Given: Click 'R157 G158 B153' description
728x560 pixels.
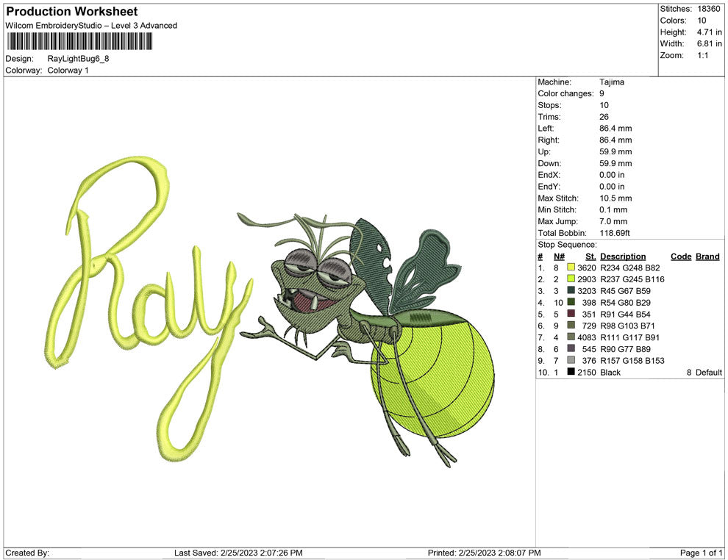Looking at the screenshot, I should (x=632, y=361).
